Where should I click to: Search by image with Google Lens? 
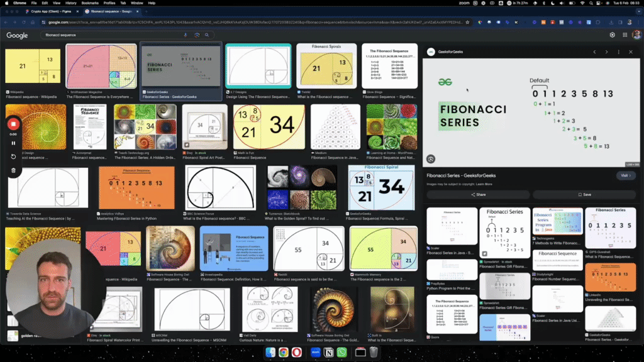(x=196, y=35)
